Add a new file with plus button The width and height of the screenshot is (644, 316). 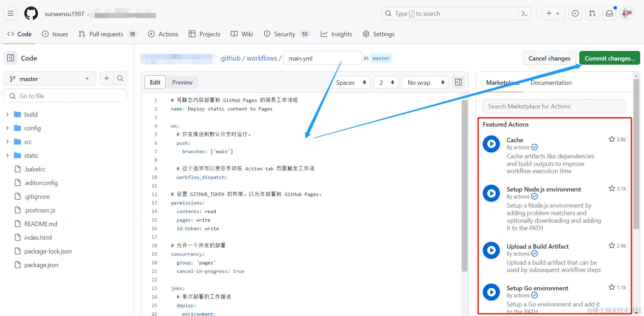[x=107, y=79]
